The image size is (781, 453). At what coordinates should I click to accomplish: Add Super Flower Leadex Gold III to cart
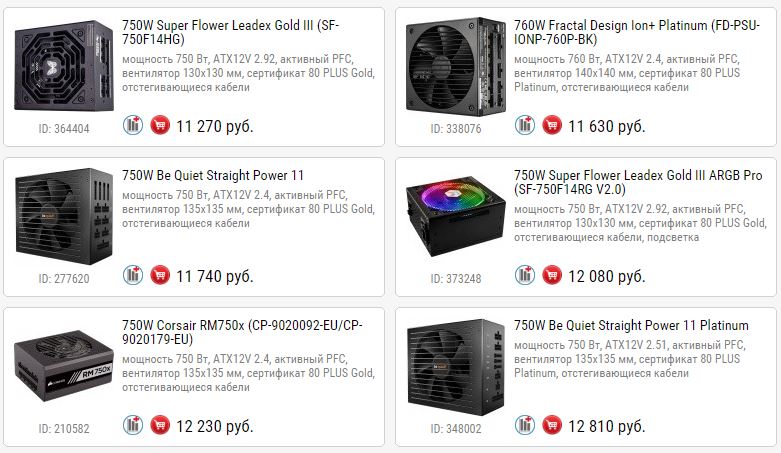[x=159, y=126]
